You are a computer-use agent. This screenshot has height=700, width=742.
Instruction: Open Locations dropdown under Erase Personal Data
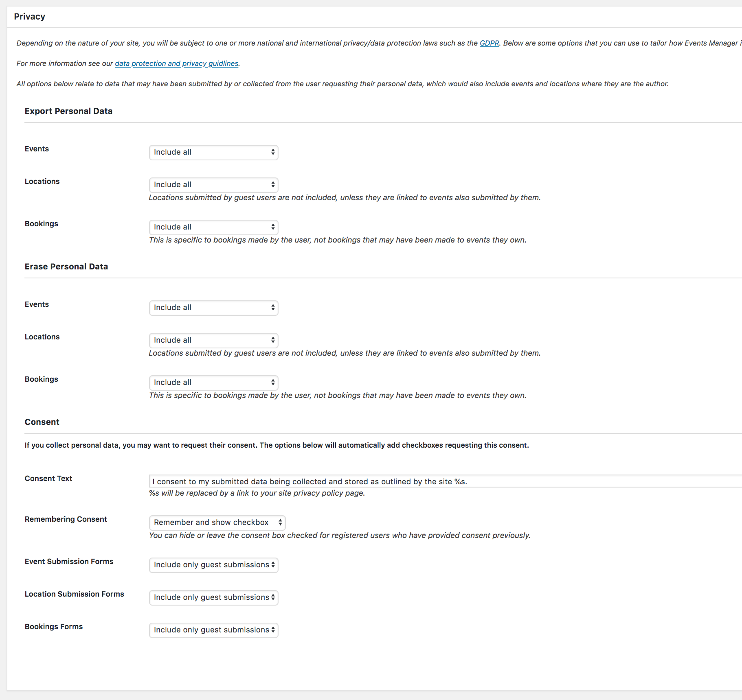pos(213,340)
